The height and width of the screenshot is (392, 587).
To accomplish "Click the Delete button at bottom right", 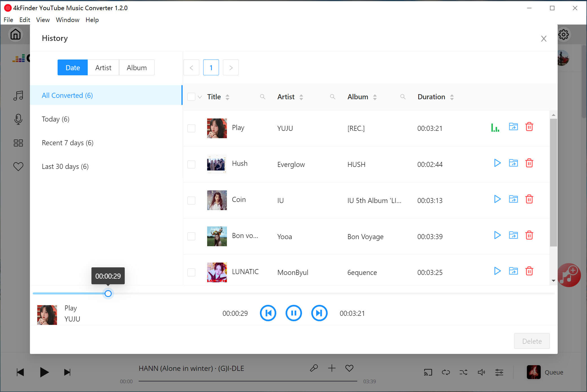I will 532,341.
